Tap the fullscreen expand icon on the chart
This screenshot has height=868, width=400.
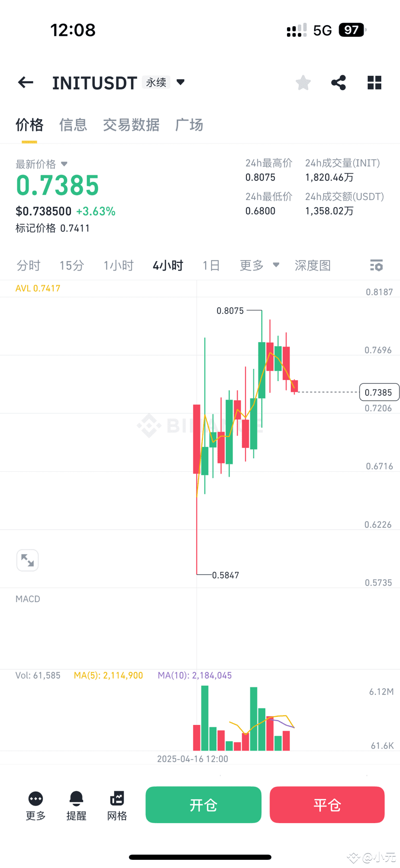coord(27,560)
